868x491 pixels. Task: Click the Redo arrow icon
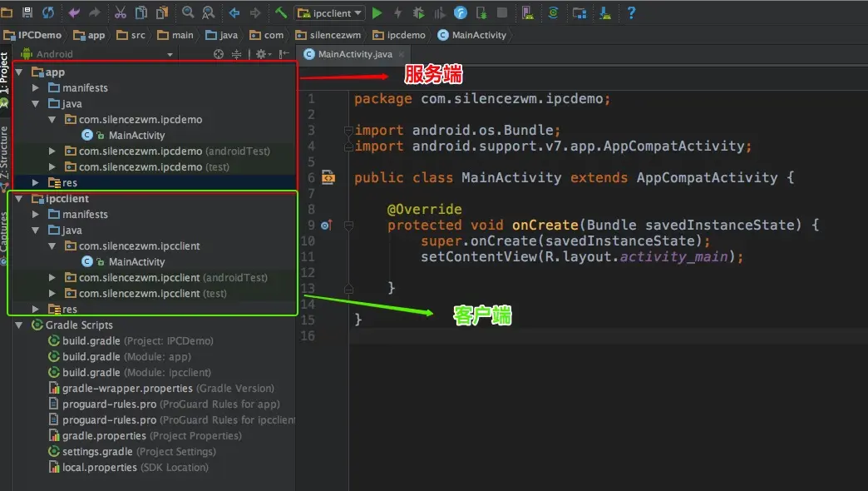pyautogui.click(x=95, y=12)
